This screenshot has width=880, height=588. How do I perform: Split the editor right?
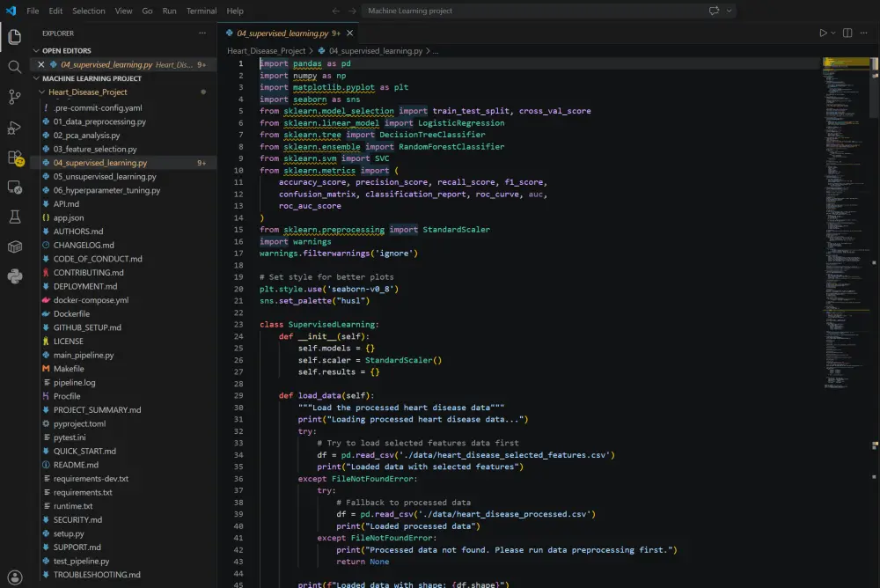pos(847,33)
